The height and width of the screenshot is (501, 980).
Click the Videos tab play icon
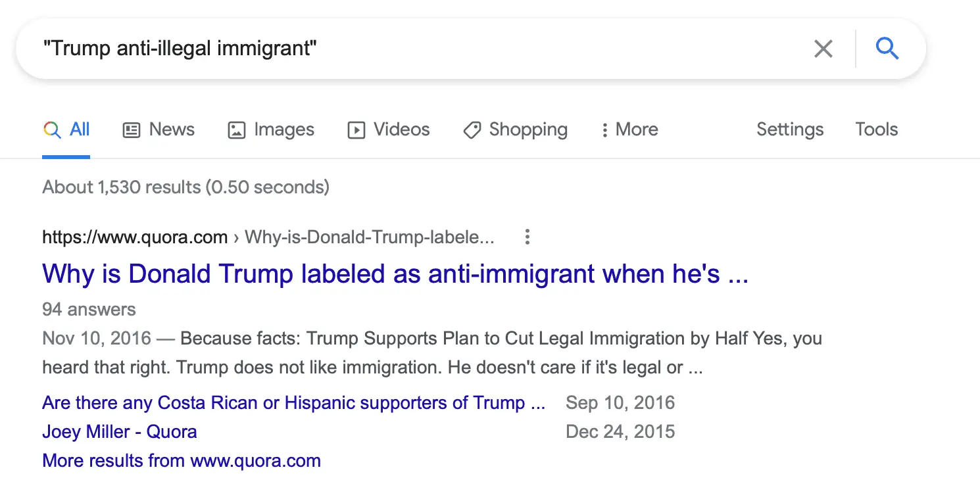[356, 130]
